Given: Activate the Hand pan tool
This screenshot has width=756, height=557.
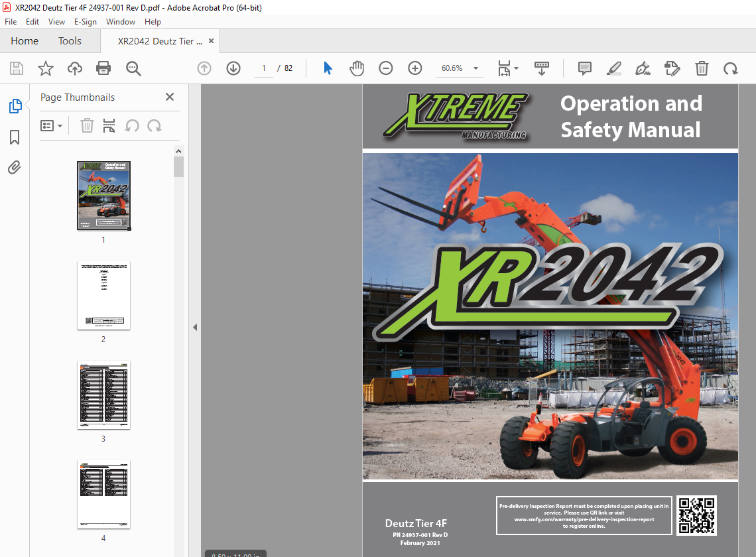Looking at the screenshot, I should pyautogui.click(x=357, y=68).
